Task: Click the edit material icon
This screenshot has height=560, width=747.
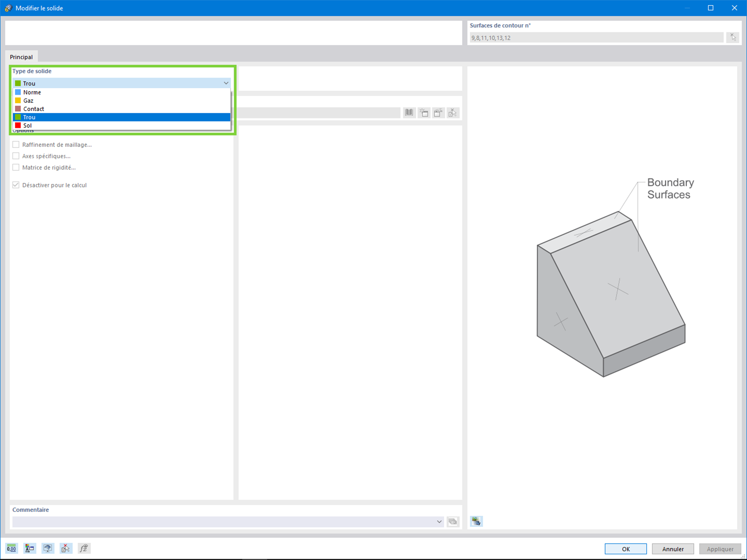Action: [x=438, y=112]
